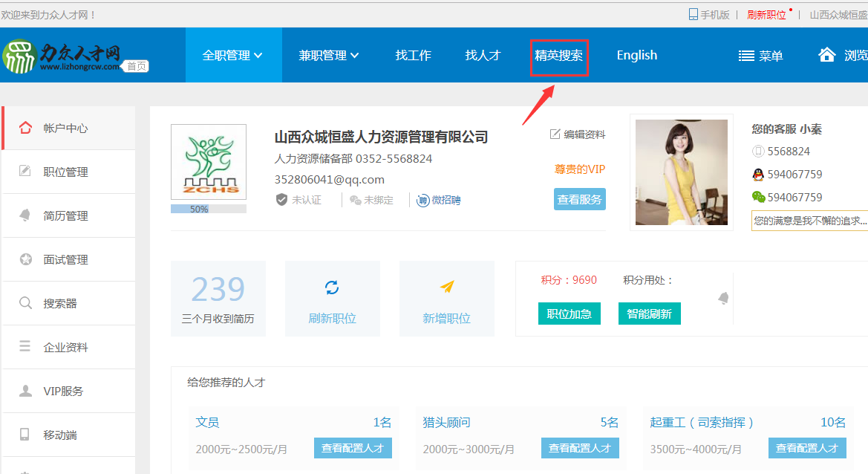Click the customer service photo
868x474 pixels.
coord(682,172)
